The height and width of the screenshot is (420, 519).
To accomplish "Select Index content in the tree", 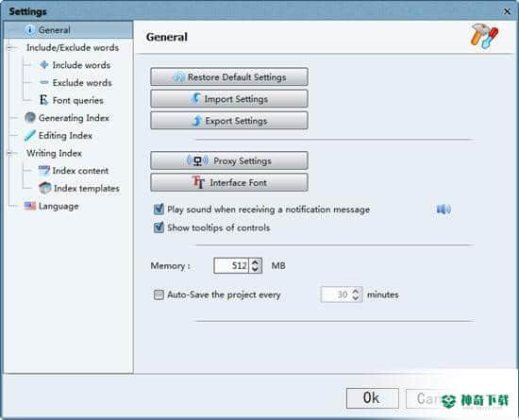I will [x=80, y=171].
